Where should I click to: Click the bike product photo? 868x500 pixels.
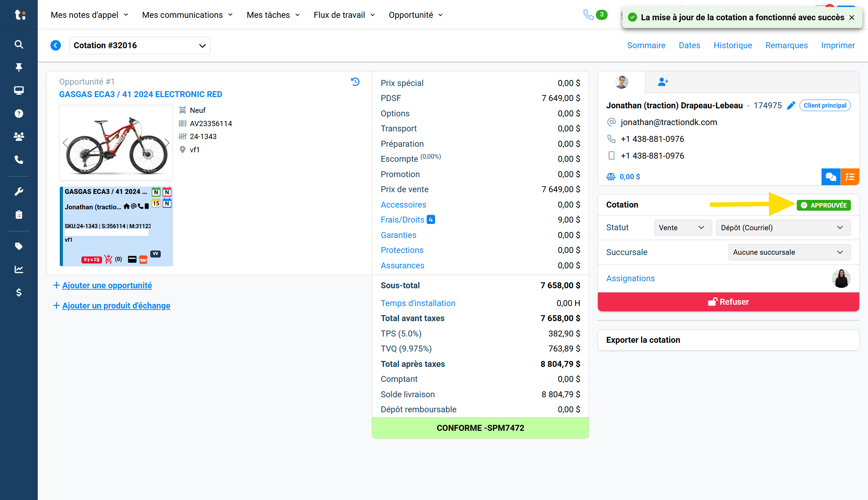(116, 143)
